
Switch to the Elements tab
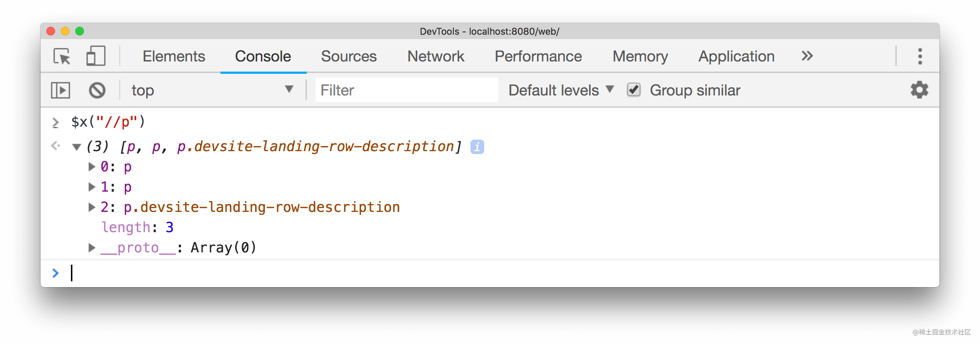coord(174,56)
